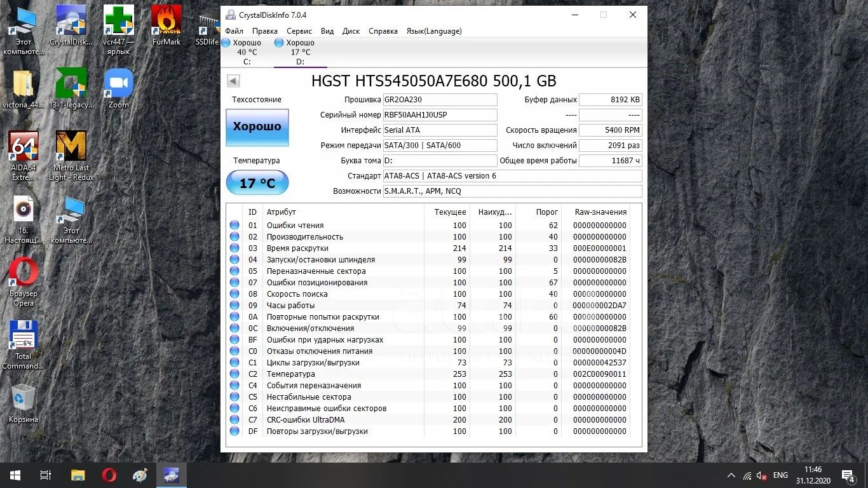Open the Справка menu

383,31
